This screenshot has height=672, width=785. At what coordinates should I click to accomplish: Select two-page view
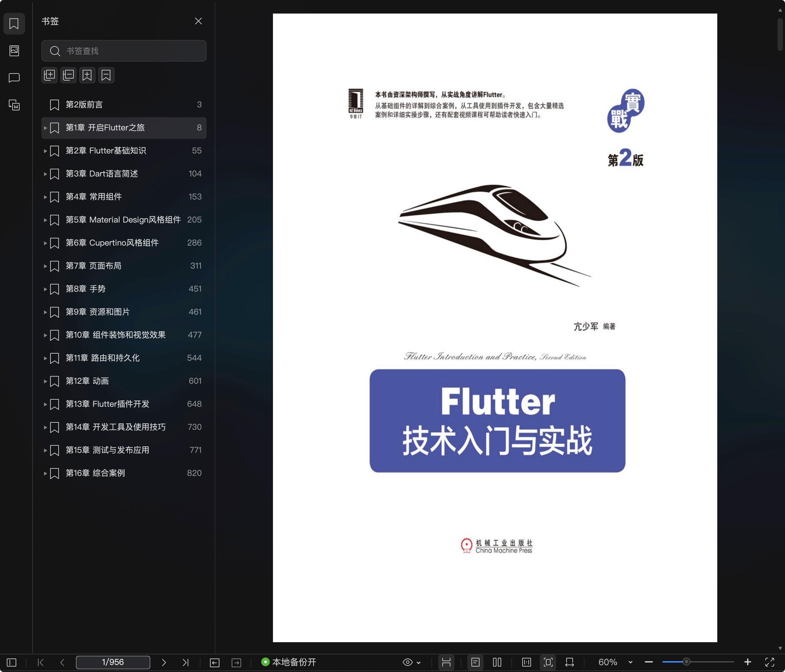pos(497,662)
